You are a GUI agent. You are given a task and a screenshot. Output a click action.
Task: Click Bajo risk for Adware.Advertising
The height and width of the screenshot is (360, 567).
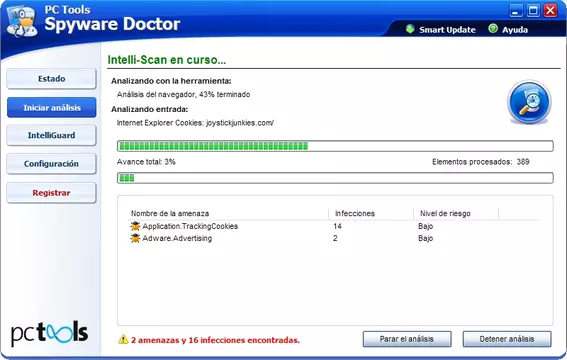point(426,239)
